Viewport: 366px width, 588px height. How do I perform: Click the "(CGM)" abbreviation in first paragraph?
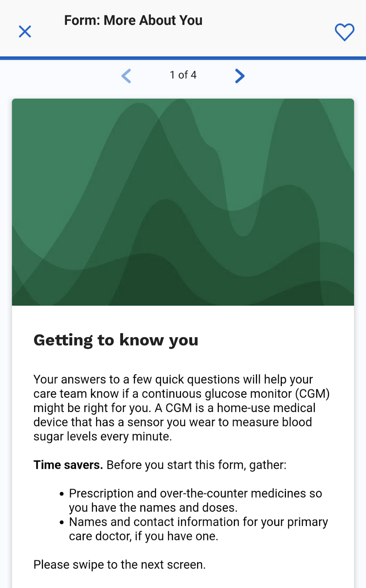click(x=312, y=394)
